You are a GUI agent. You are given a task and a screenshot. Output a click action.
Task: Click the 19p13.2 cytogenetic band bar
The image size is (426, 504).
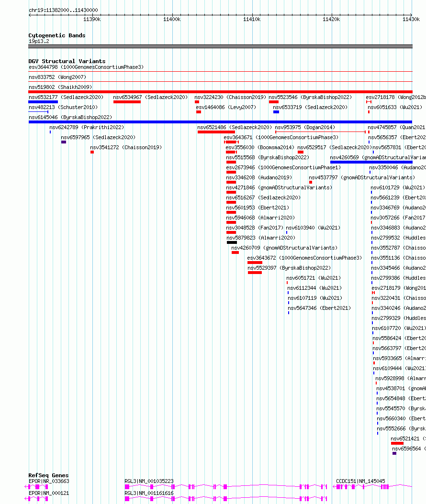pos(220,46)
